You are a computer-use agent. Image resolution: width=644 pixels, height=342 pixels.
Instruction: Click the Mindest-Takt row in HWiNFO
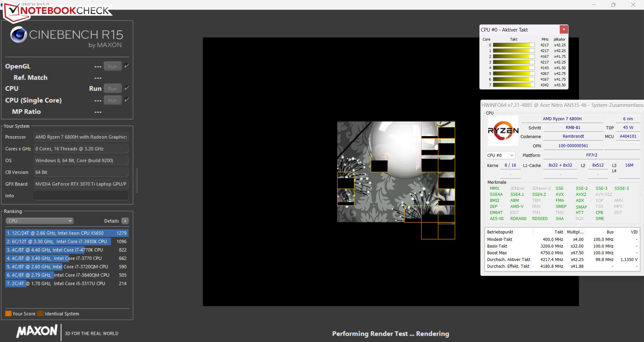(562, 239)
